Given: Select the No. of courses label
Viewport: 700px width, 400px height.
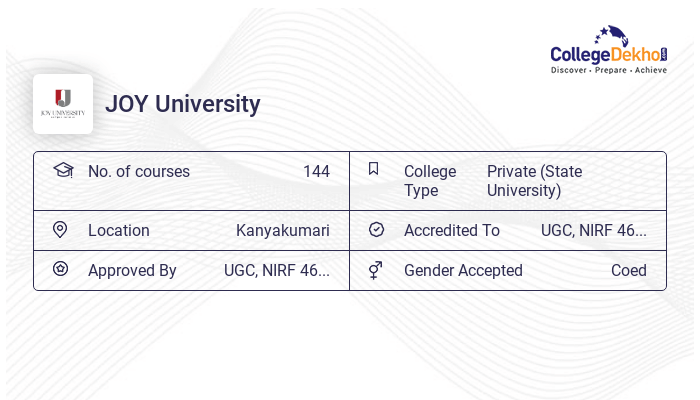Looking at the screenshot, I should point(139,171).
